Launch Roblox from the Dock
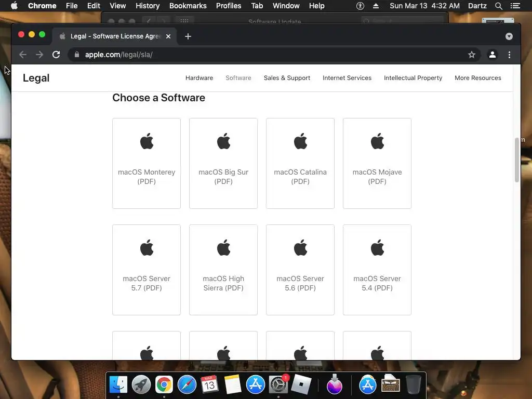532x399 pixels. coord(301,384)
